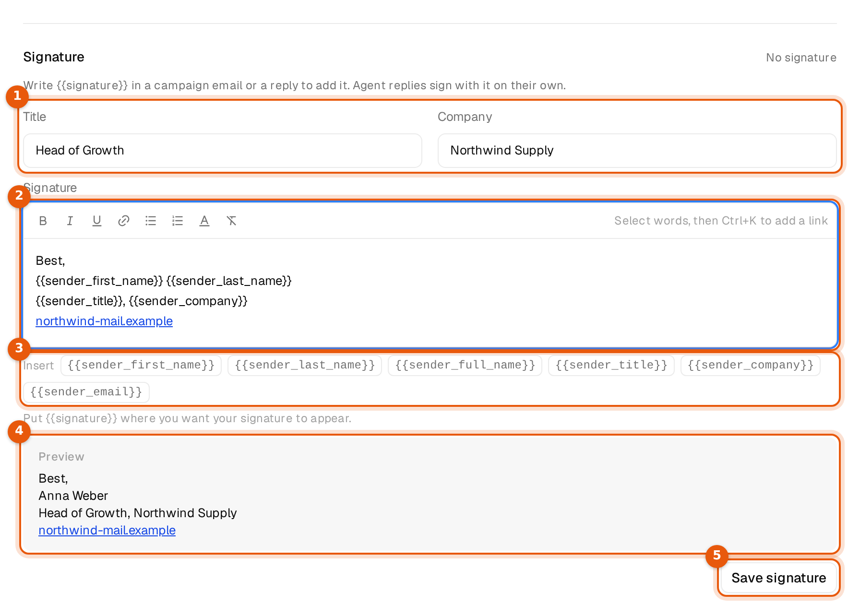
Task: Click the {{sender_title}}, {{sender_company}} editor line
Action: point(142,301)
